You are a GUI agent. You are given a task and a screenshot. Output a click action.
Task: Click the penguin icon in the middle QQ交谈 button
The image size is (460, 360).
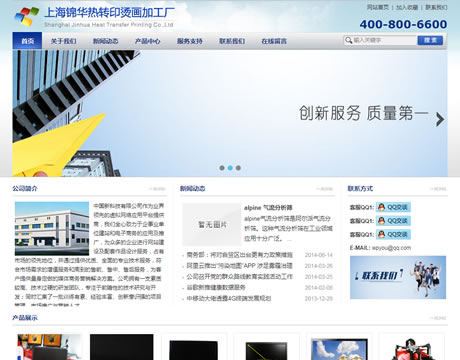click(381, 221)
